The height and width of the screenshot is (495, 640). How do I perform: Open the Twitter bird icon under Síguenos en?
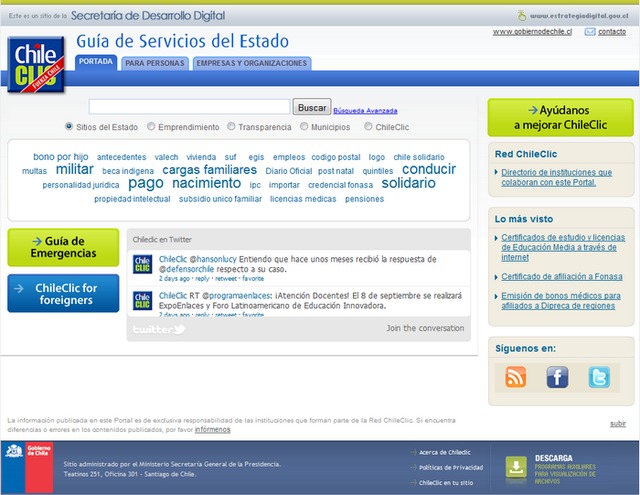coord(599,377)
